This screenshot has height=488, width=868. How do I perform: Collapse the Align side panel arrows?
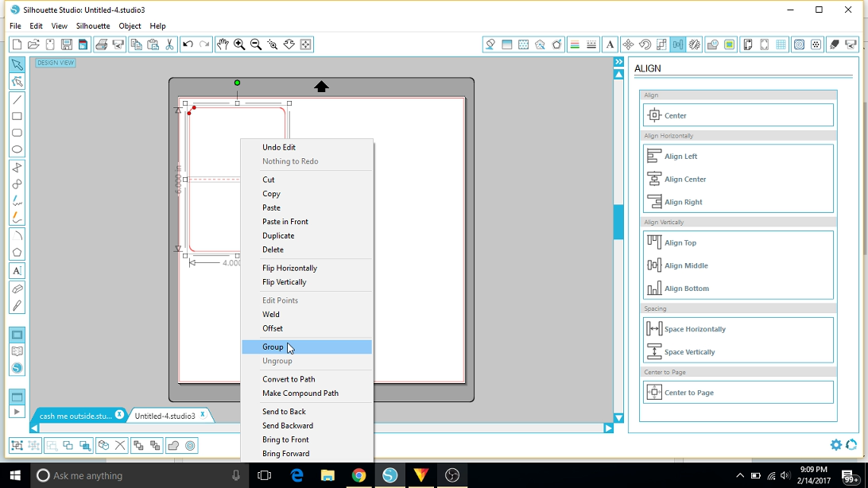(618, 62)
